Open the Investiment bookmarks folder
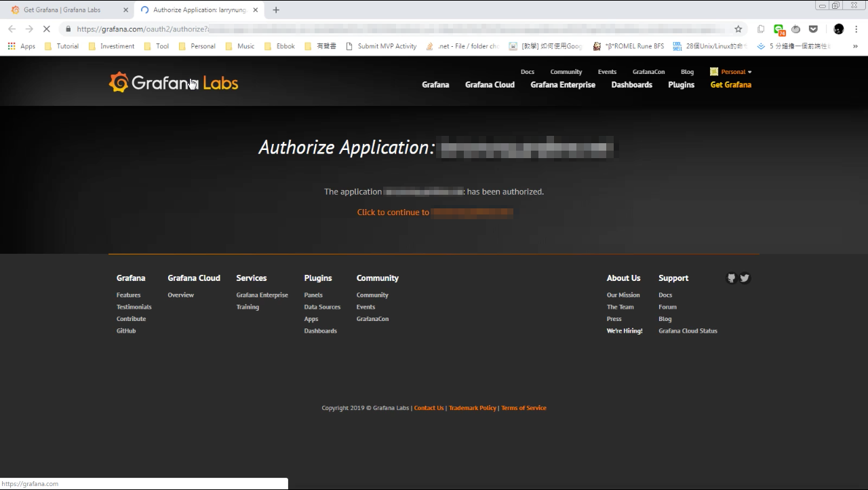Screen dimensions: 868x490 [x=111, y=46]
